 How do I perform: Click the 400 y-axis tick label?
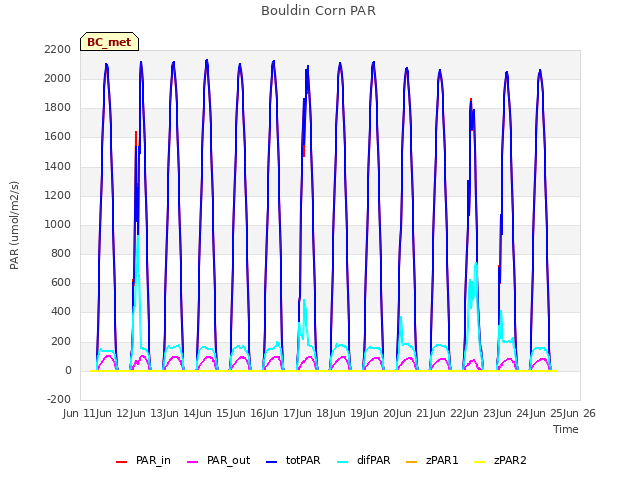pyautogui.click(x=61, y=312)
